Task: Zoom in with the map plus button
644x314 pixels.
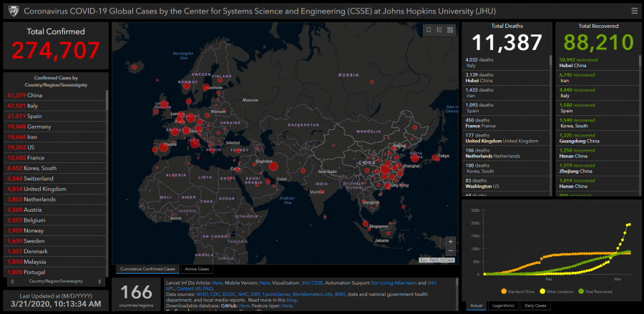Action: pos(450,242)
